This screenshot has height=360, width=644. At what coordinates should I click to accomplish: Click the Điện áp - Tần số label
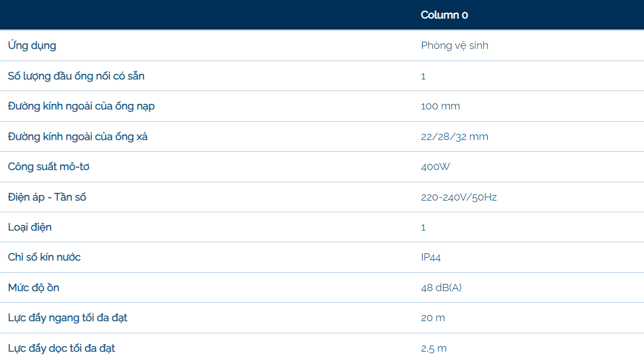click(47, 197)
